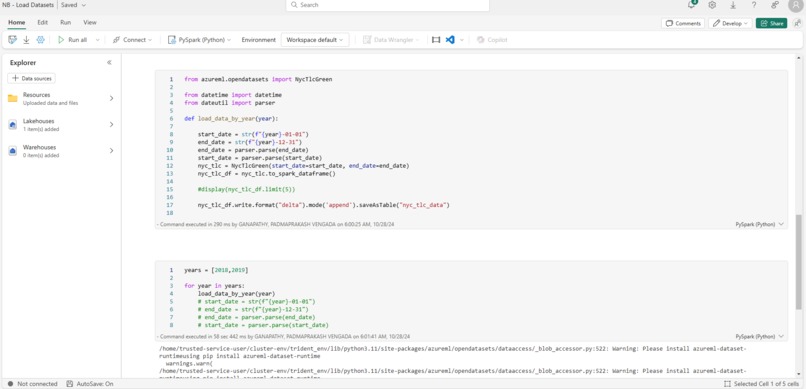Click the def load_data_by_year code line
The image size is (806, 389).
[x=231, y=118]
